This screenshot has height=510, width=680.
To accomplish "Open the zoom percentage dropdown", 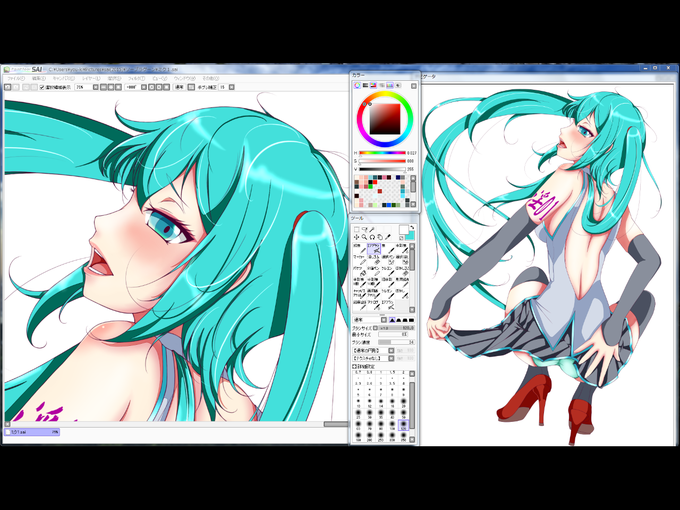I will [x=95, y=87].
